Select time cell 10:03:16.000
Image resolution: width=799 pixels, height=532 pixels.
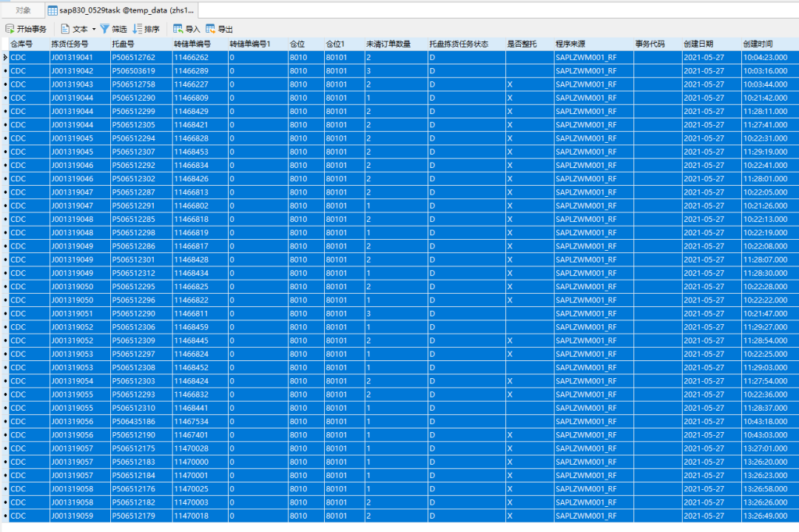tap(770, 71)
